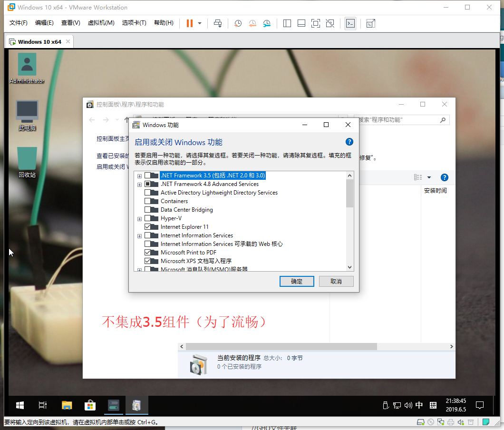Open the Windows Start menu

(20, 405)
